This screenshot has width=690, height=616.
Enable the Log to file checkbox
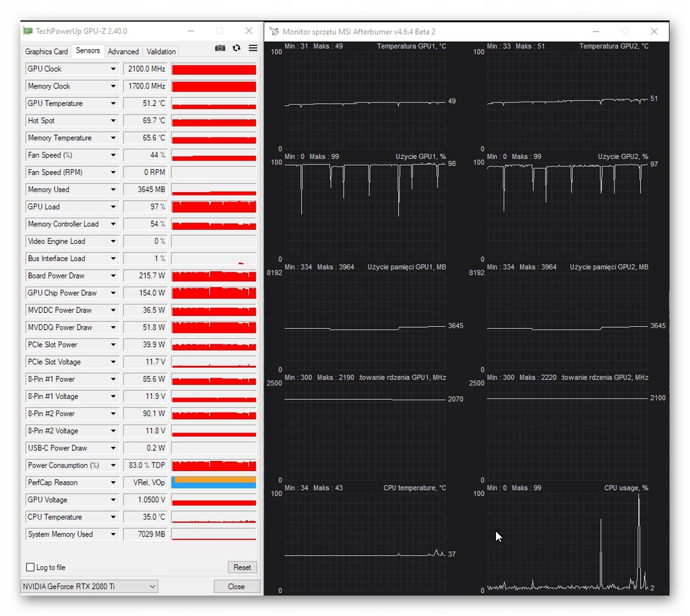pos(30,567)
